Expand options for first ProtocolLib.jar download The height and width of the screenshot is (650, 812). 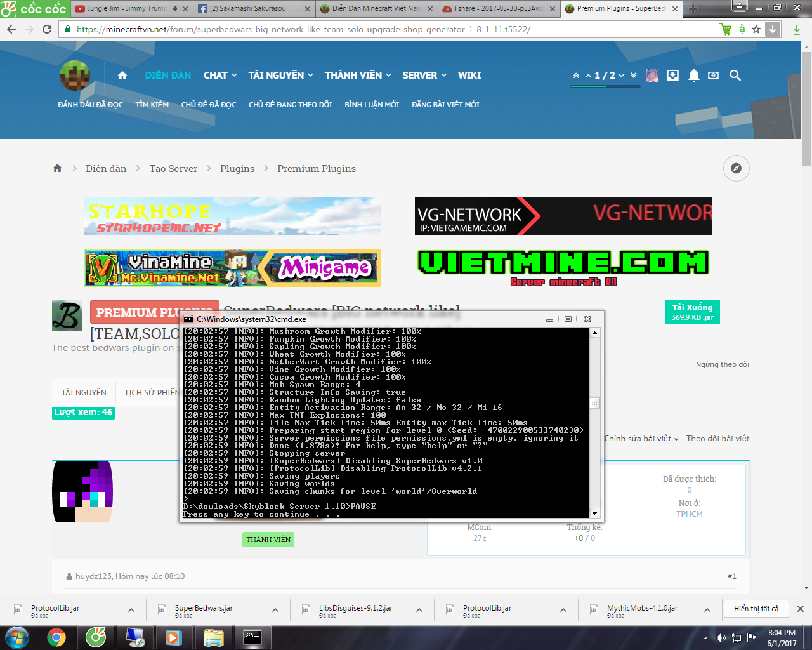(131, 610)
